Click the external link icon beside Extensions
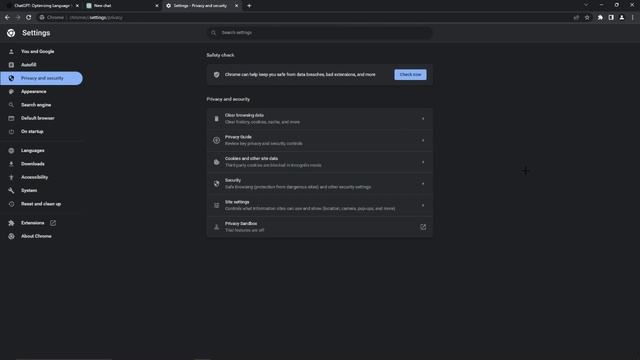 (53, 223)
